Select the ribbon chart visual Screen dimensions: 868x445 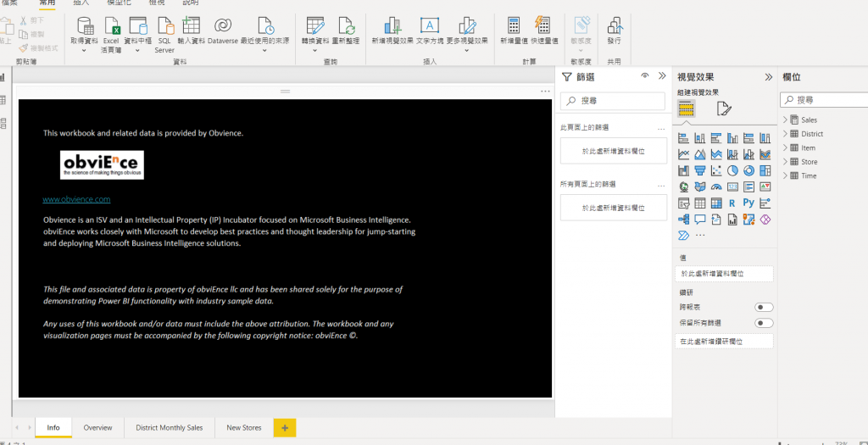click(765, 154)
